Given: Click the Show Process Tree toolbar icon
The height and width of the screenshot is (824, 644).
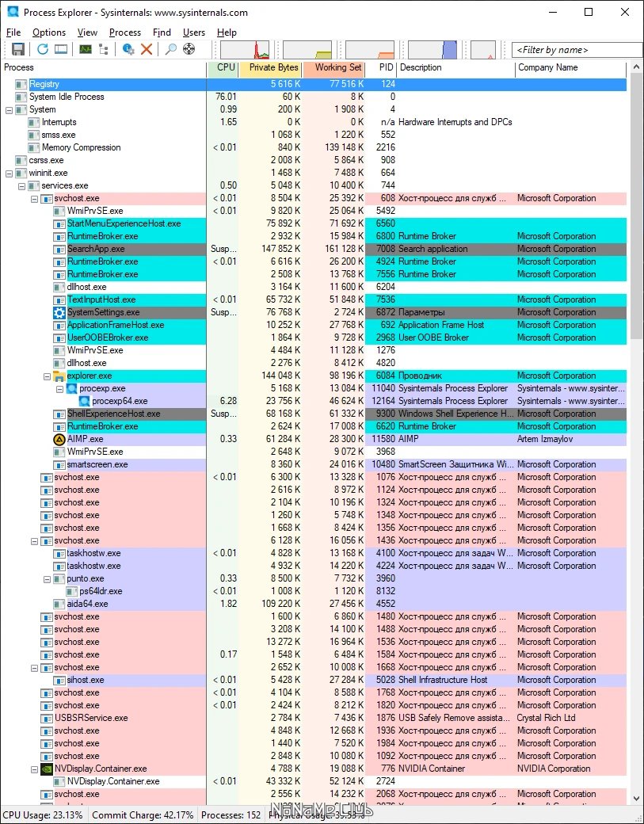Looking at the screenshot, I should click(x=104, y=49).
